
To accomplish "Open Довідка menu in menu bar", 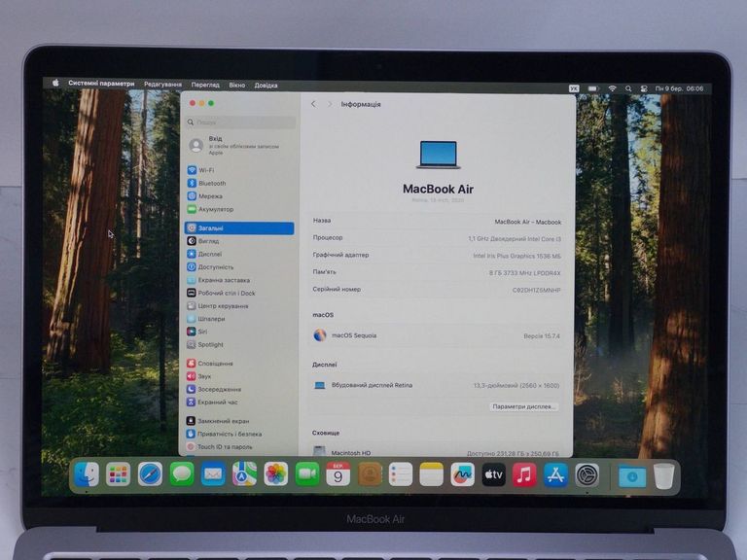I will click(x=266, y=86).
